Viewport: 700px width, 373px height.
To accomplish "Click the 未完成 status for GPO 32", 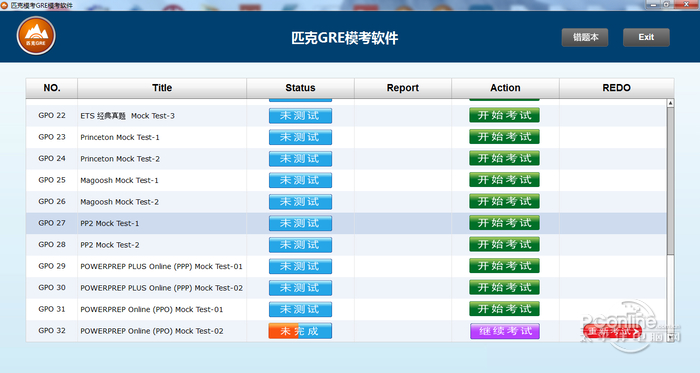I will pyautogui.click(x=300, y=331).
